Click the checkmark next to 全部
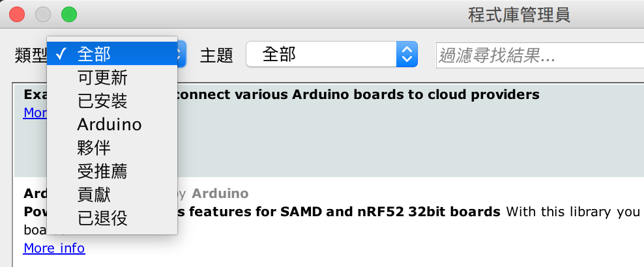The width and height of the screenshot is (644, 267). pos(61,54)
